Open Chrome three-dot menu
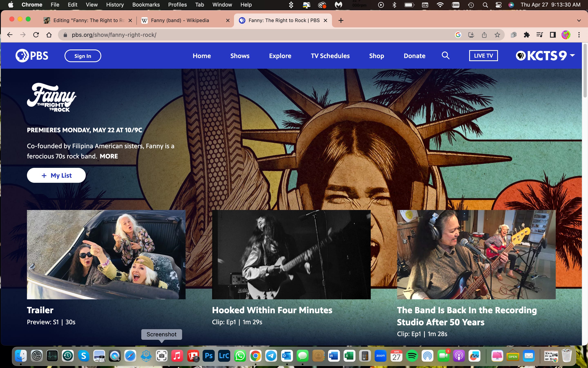The height and width of the screenshot is (368, 588). [x=579, y=35]
